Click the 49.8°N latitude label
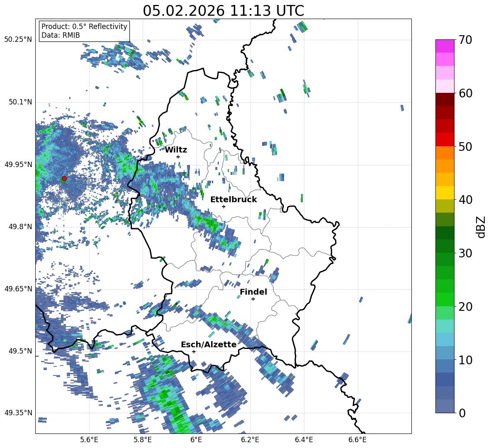This screenshot has height=448, width=491. pos(20,227)
